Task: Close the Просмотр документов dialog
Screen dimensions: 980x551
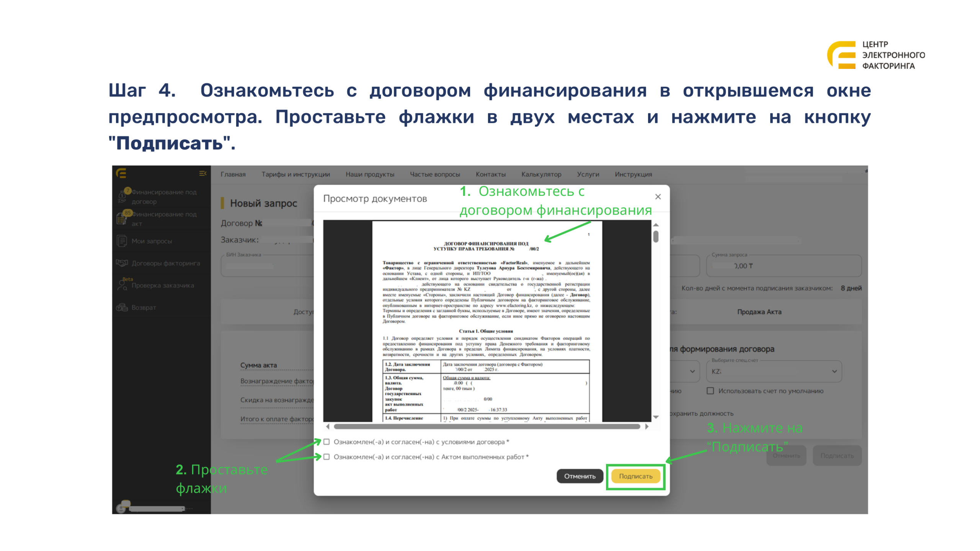Action: click(x=658, y=197)
